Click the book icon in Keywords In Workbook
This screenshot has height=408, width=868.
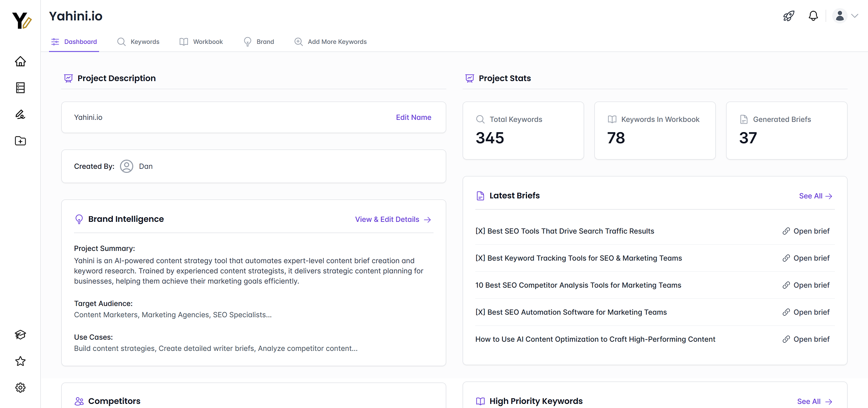[x=612, y=119]
